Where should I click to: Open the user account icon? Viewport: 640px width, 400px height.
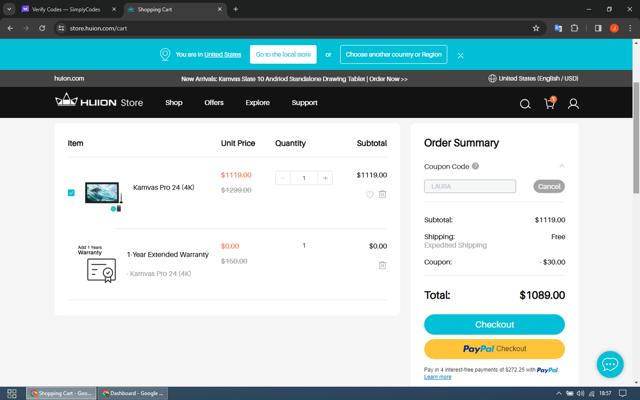coord(573,104)
